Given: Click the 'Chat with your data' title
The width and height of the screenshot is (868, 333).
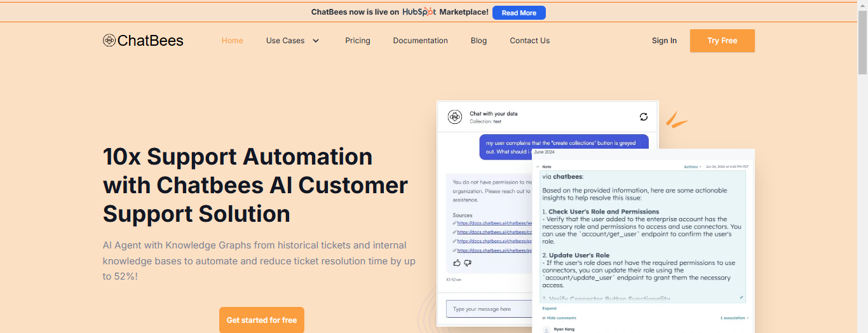Looking at the screenshot, I should [x=493, y=114].
